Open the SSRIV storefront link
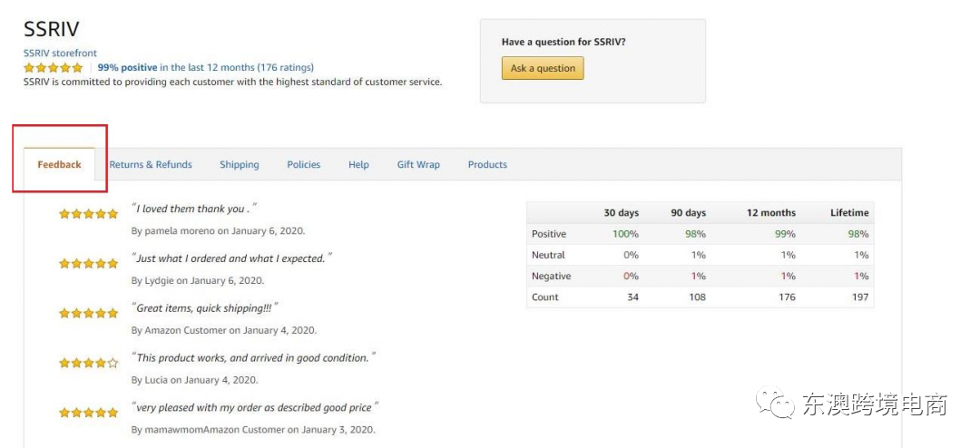980x448 pixels. (x=60, y=54)
